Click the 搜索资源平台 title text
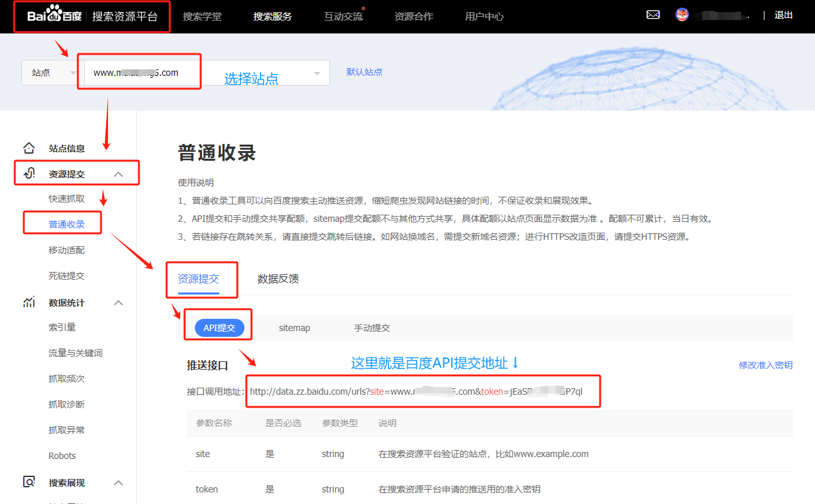Image resolution: width=815 pixels, height=504 pixels. pyautogui.click(x=125, y=17)
